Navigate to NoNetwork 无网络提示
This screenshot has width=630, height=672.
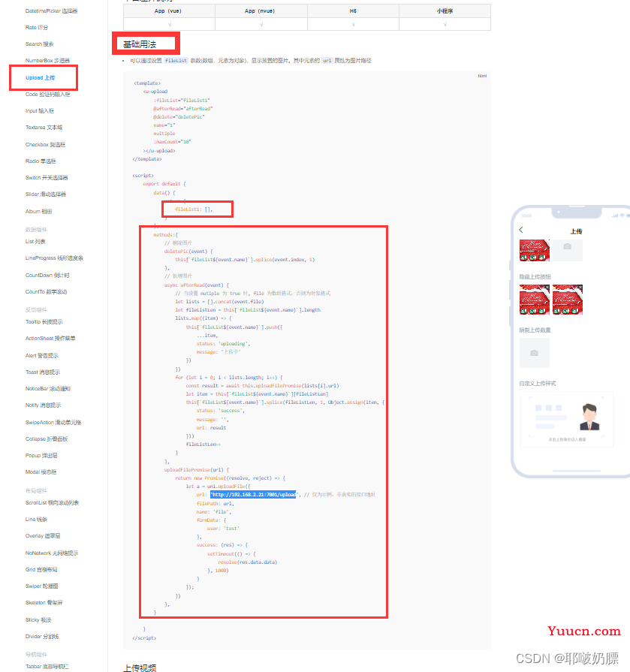click(52, 553)
